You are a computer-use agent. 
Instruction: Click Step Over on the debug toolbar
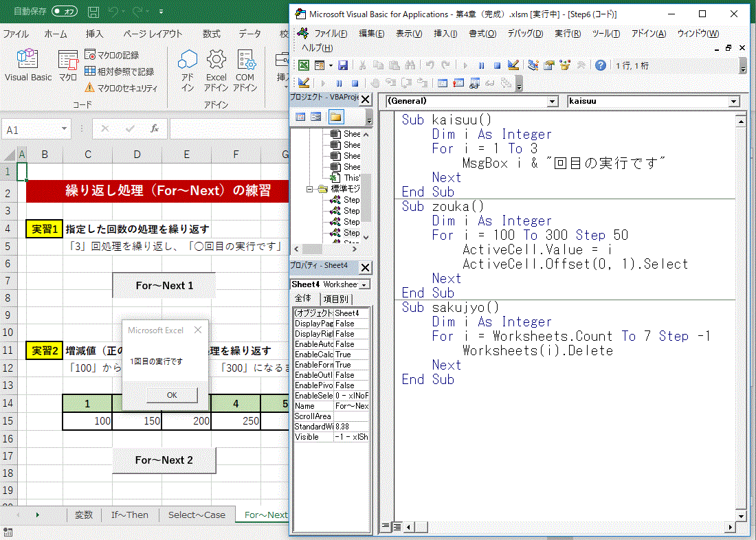pos(406,83)
